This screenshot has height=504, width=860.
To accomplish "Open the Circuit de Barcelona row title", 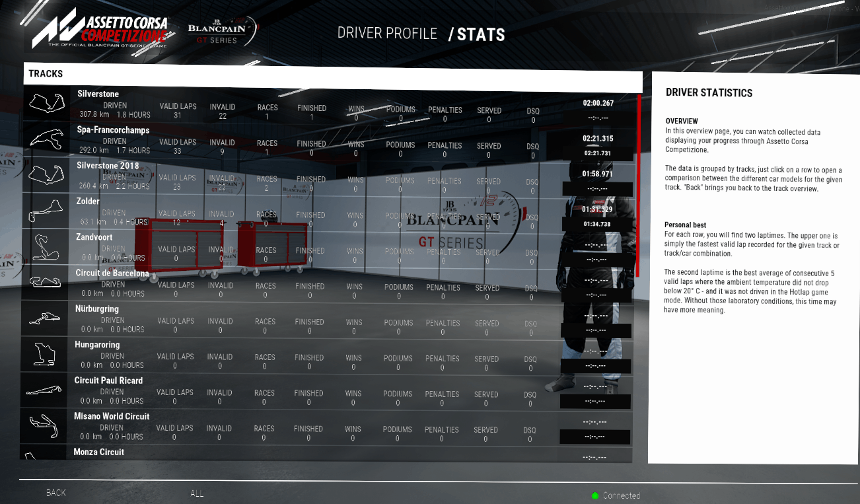I will pos(112,273).
